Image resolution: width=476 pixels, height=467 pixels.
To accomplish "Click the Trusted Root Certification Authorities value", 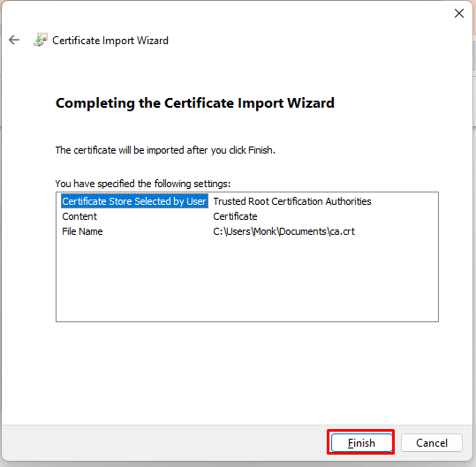I will coord(292,201).
